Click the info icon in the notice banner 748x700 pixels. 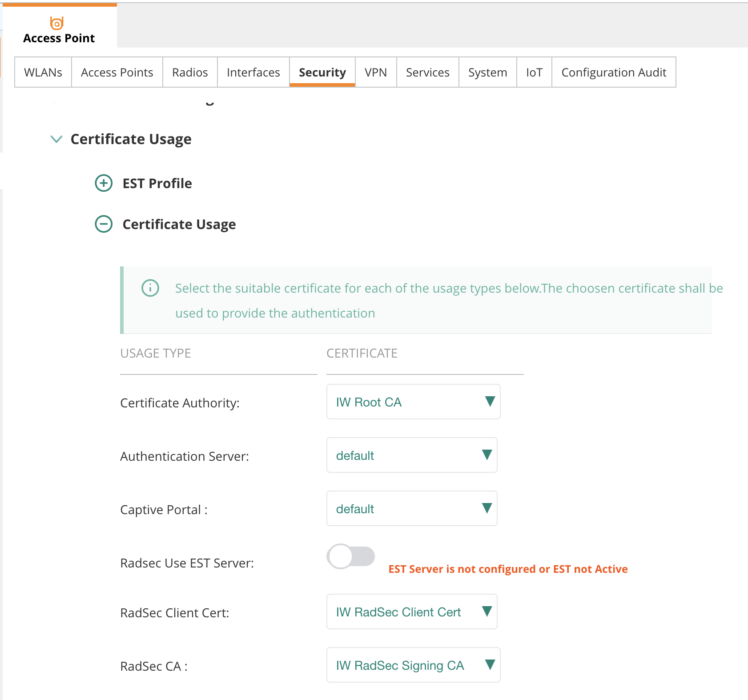point(150,288)
